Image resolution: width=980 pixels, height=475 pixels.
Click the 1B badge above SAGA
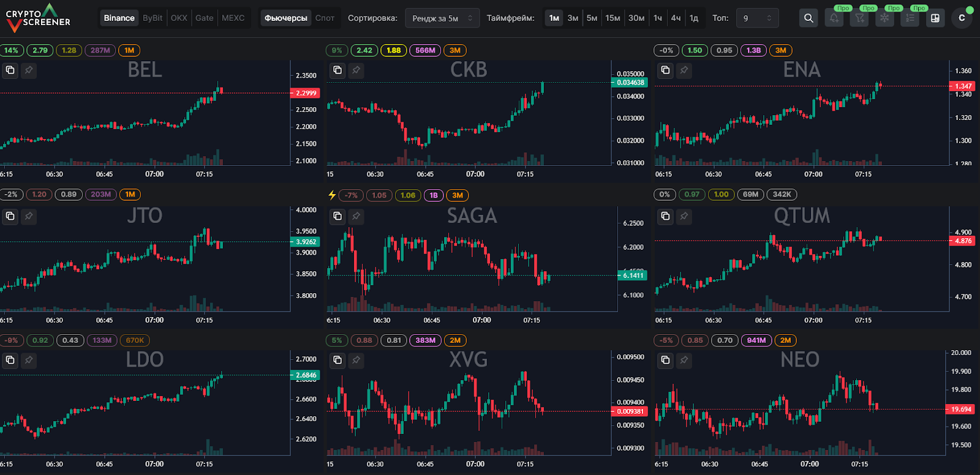pyautogui.click(x=434, y=195)
